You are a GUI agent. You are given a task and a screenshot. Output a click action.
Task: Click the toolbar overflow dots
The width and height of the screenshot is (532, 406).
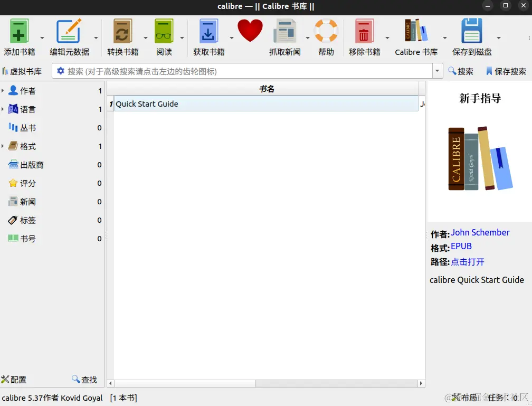[529, 37]
